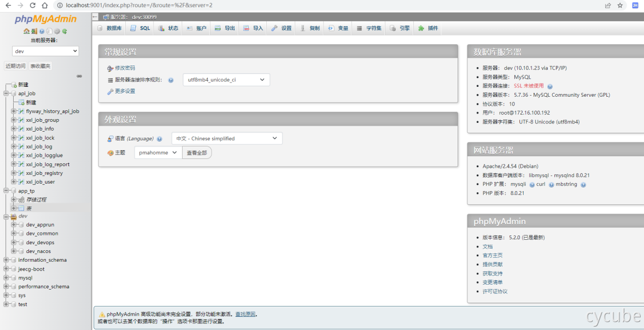
Task: Open browser profile avatar
Action: pos(635,6)
